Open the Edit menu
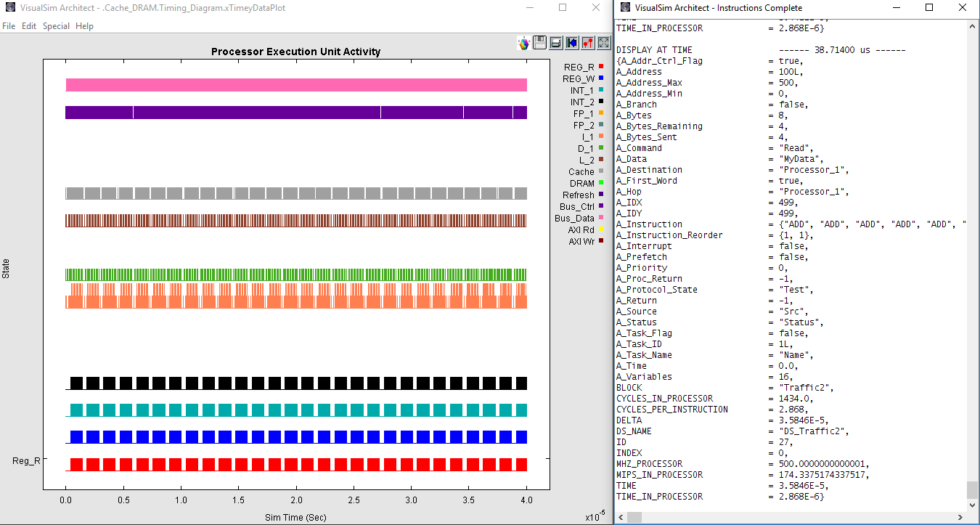This screenshot has width=980, height=525. (x=29, y=26)
